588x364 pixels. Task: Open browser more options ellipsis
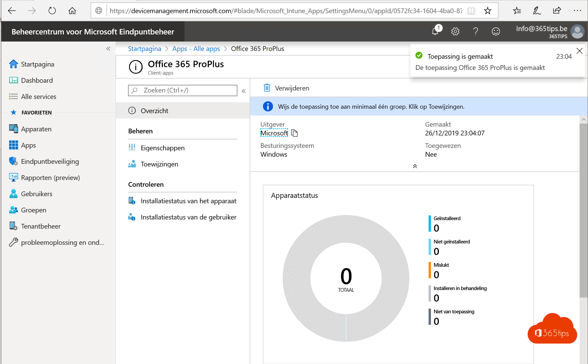[578, 11]
